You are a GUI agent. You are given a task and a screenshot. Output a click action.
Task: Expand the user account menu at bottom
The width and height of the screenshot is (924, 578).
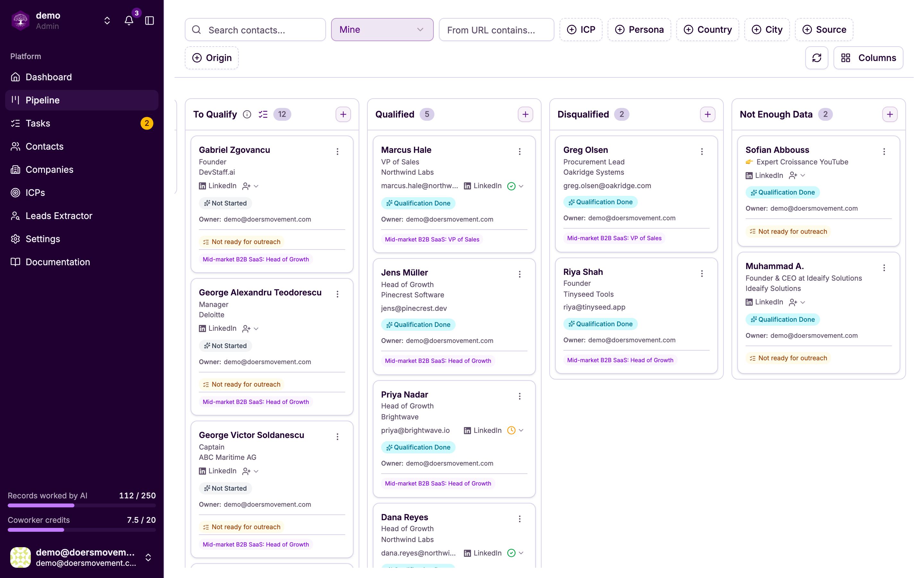(148, 557)
